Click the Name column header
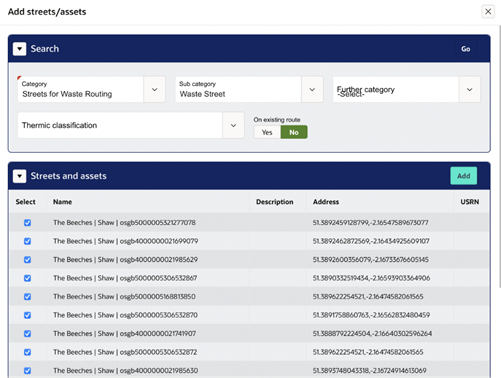Viewport: 501px width, 378px height. pos(62,202)
